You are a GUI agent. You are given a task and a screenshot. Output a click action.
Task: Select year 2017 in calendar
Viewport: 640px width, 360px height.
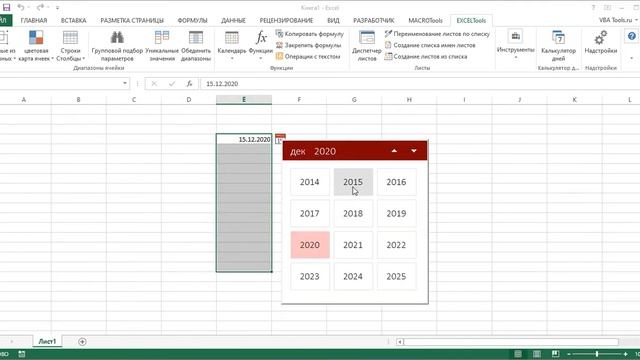point(310,213)
